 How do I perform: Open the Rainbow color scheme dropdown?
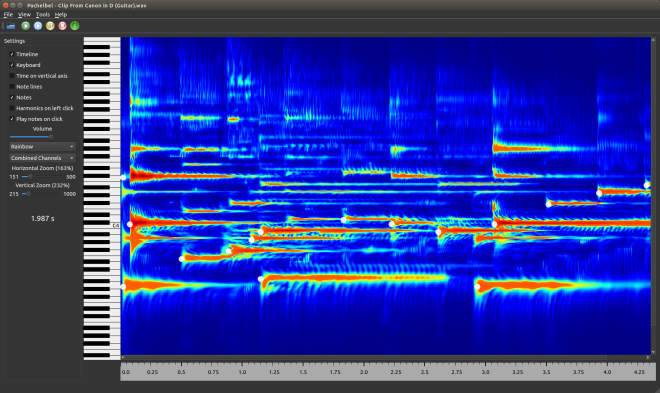coord(42,147)
